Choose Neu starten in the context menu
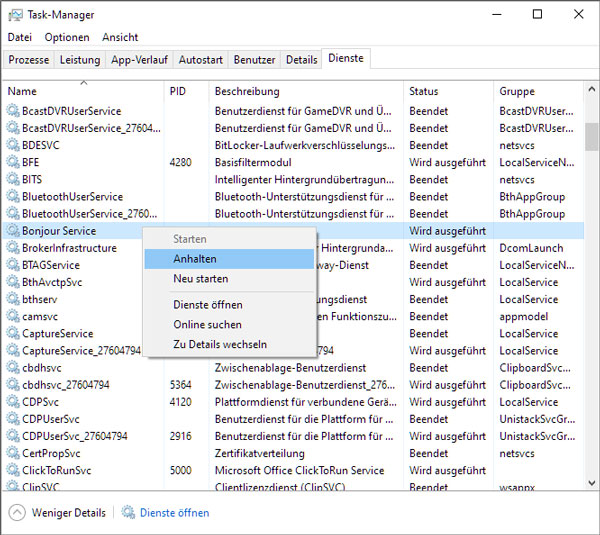Viewport: 600px width, 535px height. pyautogui.click(x=229, y=279)
